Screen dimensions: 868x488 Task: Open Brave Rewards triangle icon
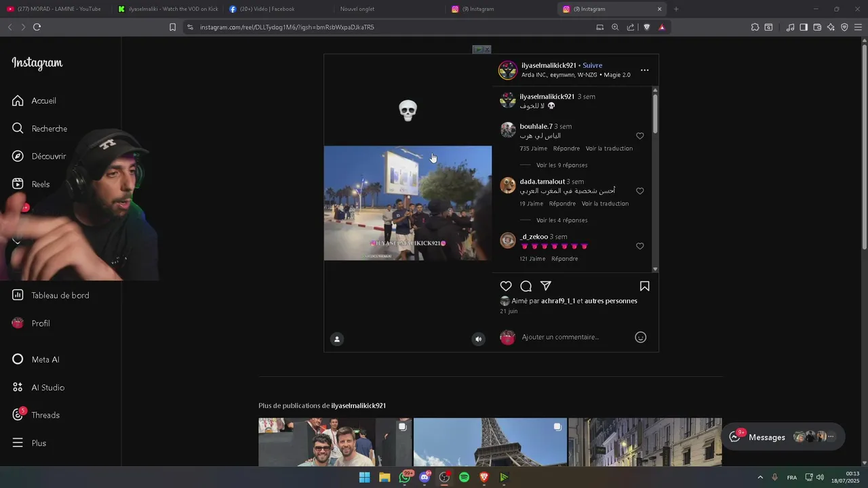click(x=662, y=27)
